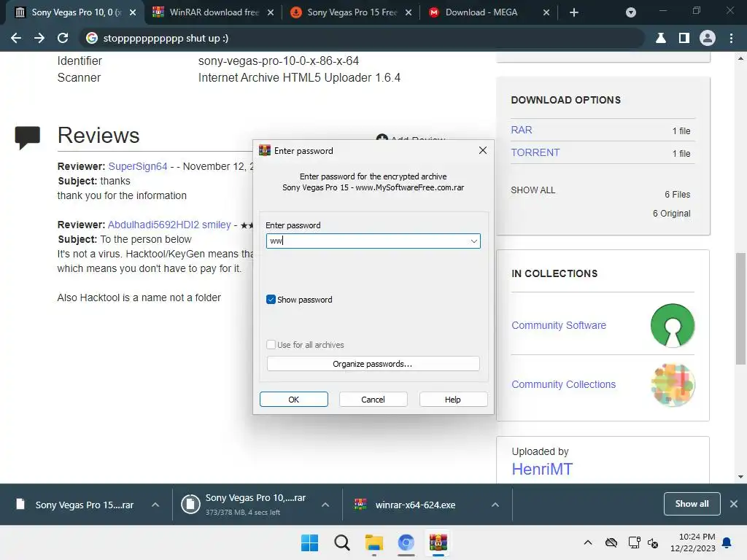This screenshot has height=560, width=747.
Task: Open the Community Software collection link
Action: (559, 325)
